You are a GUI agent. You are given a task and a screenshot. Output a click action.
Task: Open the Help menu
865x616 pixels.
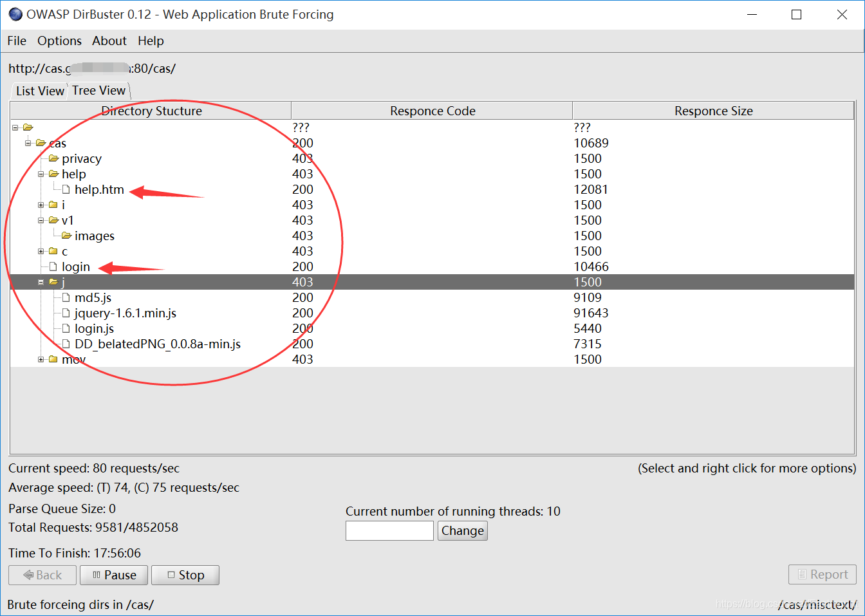pyautogui.click(x=151, y=41)
